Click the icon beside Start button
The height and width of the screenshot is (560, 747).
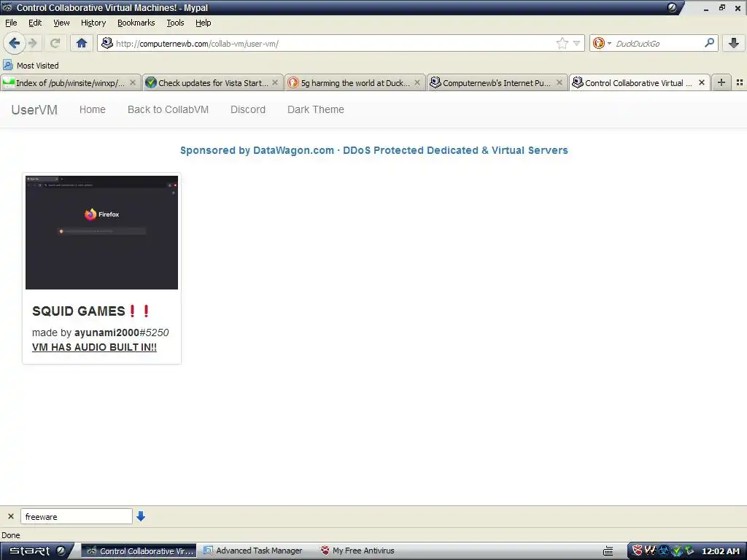[x=61, y=551]
